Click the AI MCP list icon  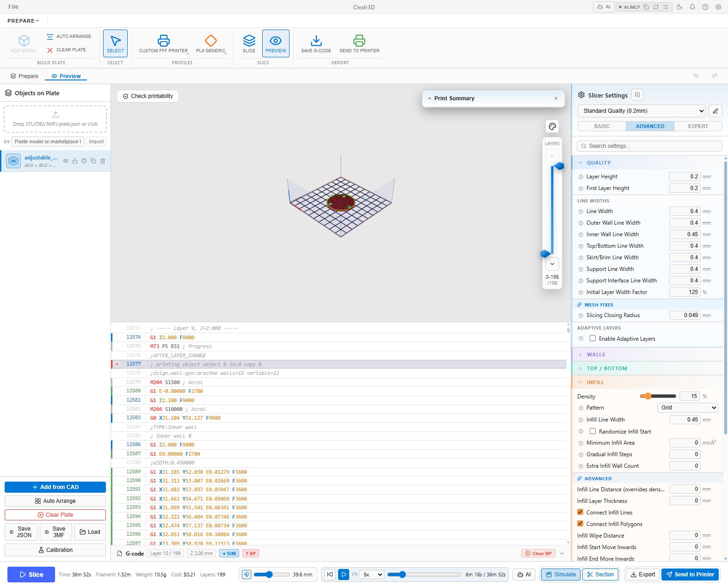point(666,7)
